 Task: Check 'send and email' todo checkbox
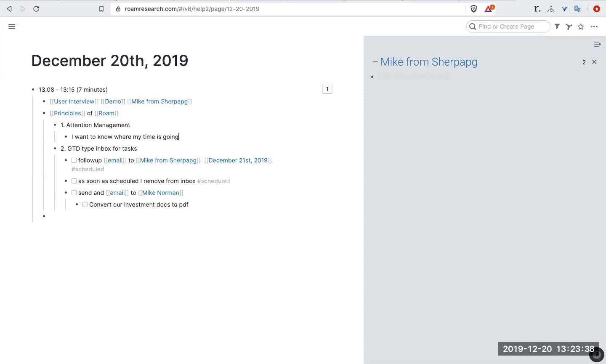click(x=74, y=193)
